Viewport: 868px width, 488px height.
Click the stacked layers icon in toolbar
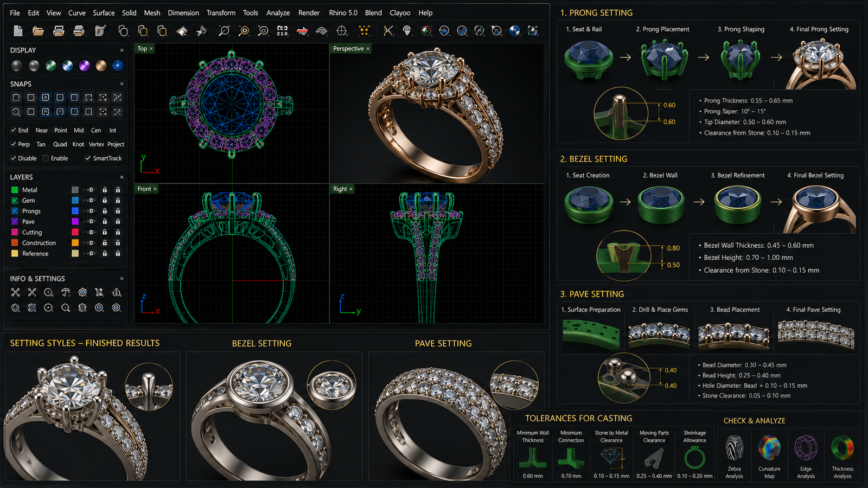click(322, 31)
